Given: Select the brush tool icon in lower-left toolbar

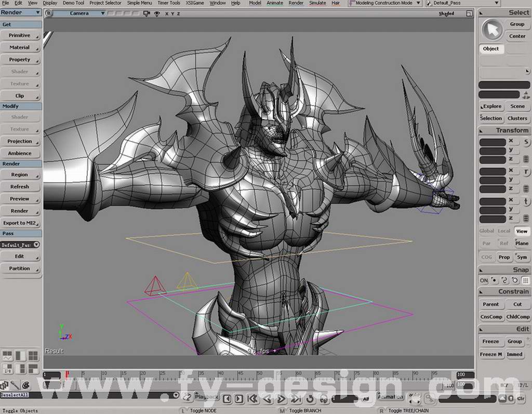Looking at the screenshot, I should point(15,385).
